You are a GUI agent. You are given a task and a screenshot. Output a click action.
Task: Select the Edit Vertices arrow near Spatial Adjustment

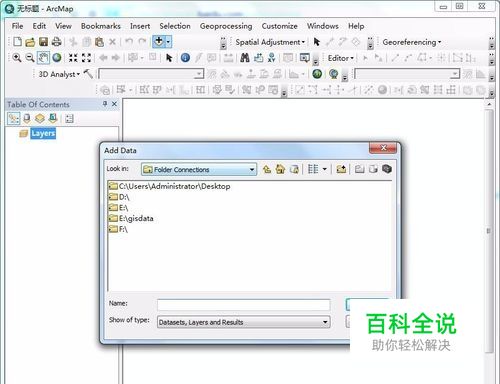(x=316, y=42)
